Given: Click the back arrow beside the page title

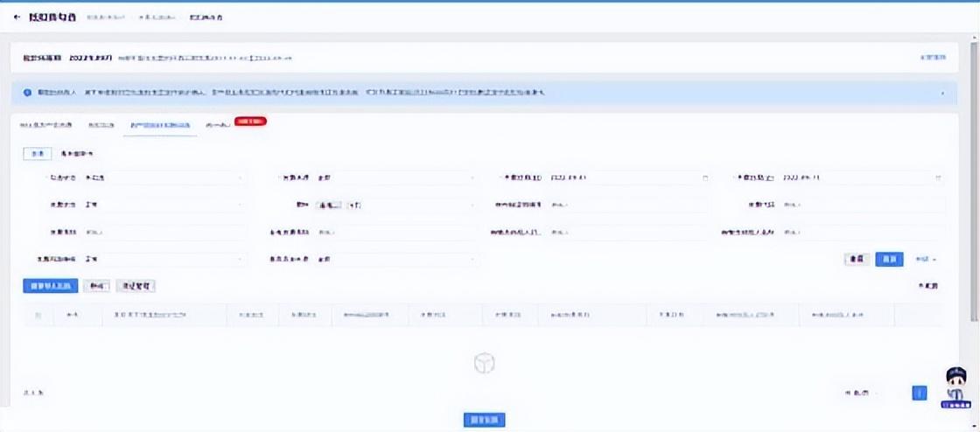Looking at the screenshot, I should tap(17, 17).
